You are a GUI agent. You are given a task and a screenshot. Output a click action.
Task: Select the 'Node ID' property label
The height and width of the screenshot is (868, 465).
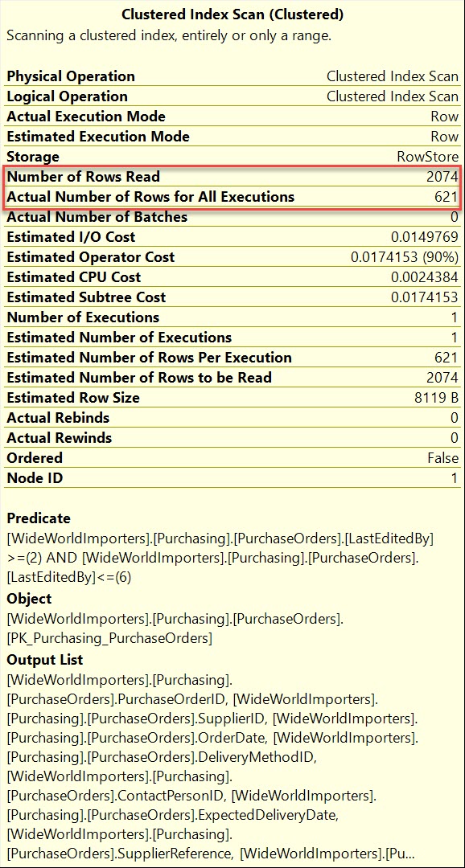pos(35,477)
